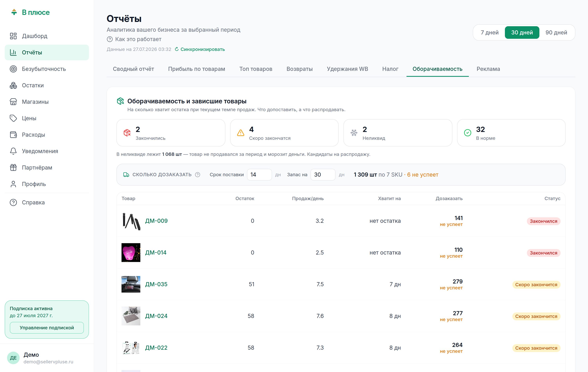Click the ДМ-009 tripod thumbnail
Screen dimensions: 588x372
pyautogui.click(x=131, y=221)
